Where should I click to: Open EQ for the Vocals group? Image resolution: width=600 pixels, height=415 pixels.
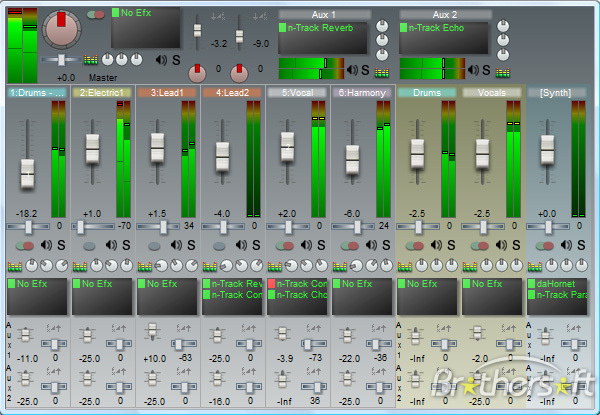coord(470,266)
